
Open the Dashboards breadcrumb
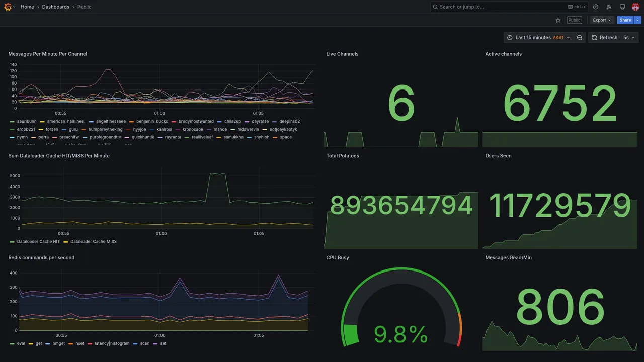coord(56,7)
